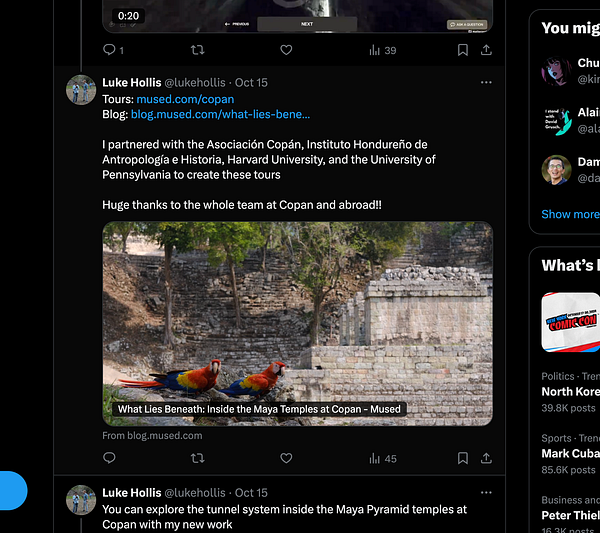The height and width of the screenshot is (533, 600).
Task: Like the Copan blog tweet
Action: (286, 458)
